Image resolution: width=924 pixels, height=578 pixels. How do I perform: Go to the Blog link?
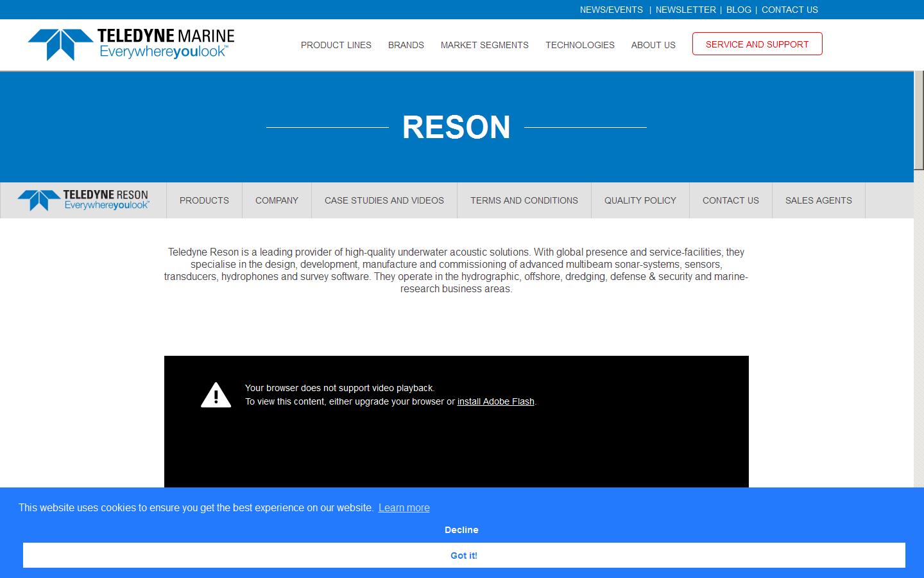pos(739,10)
